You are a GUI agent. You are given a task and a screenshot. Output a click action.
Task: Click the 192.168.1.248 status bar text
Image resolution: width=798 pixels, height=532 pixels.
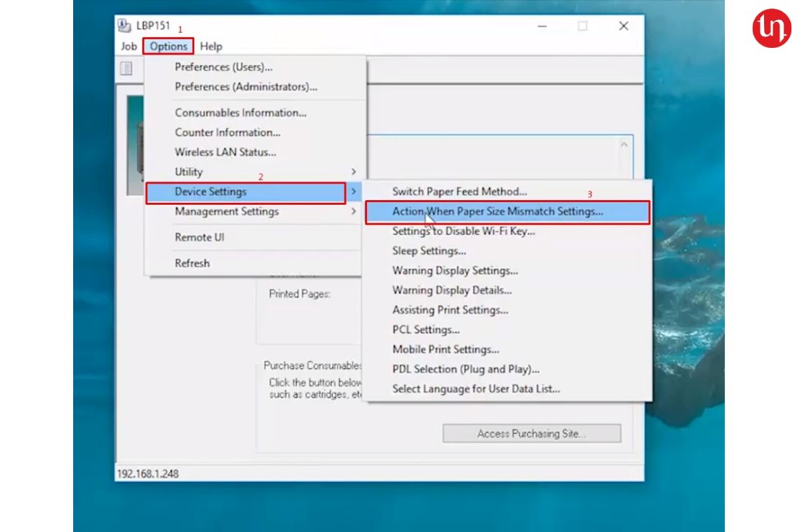pyautogui.click(x=148, y=474)
